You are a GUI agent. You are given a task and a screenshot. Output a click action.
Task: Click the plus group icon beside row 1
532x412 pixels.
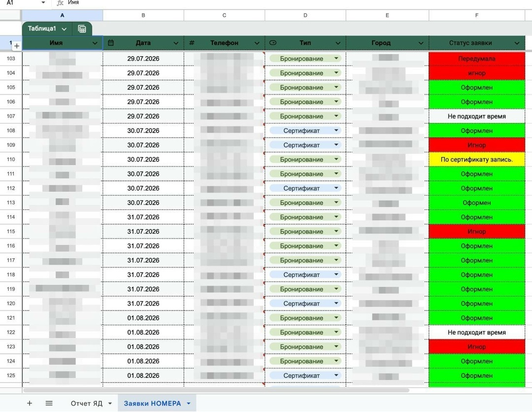coord(17,46)
